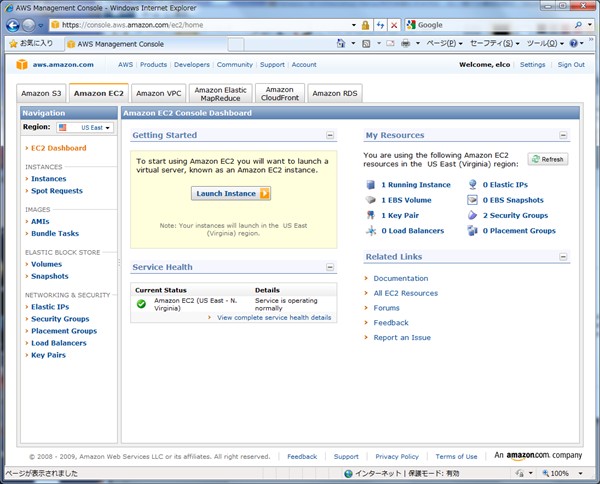Click the Internet zone globe in status bar
The width and height of the screenshot is (600, 484).
tap(348, 474)
